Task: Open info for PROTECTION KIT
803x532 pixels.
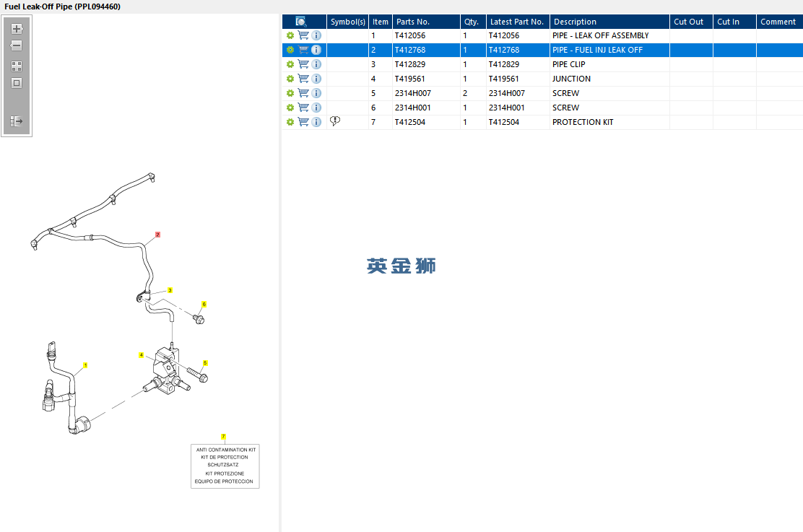Action: click(x=316, y=122)
